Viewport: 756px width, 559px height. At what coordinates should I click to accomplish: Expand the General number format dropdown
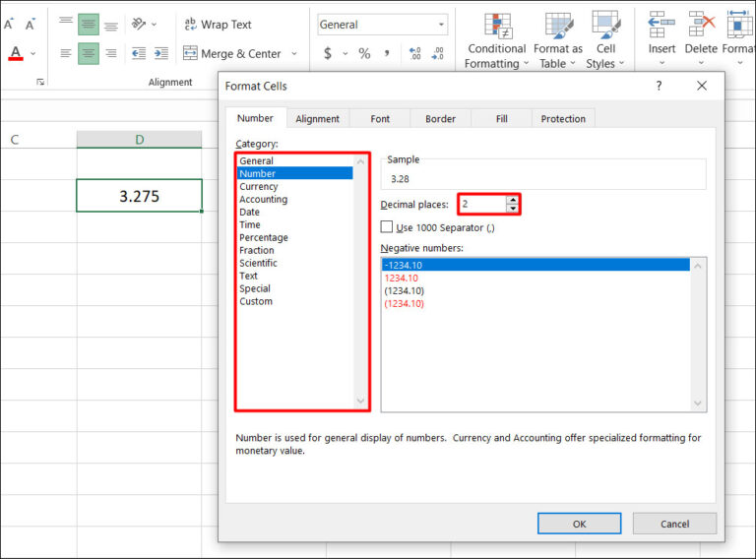click(440, 25)
